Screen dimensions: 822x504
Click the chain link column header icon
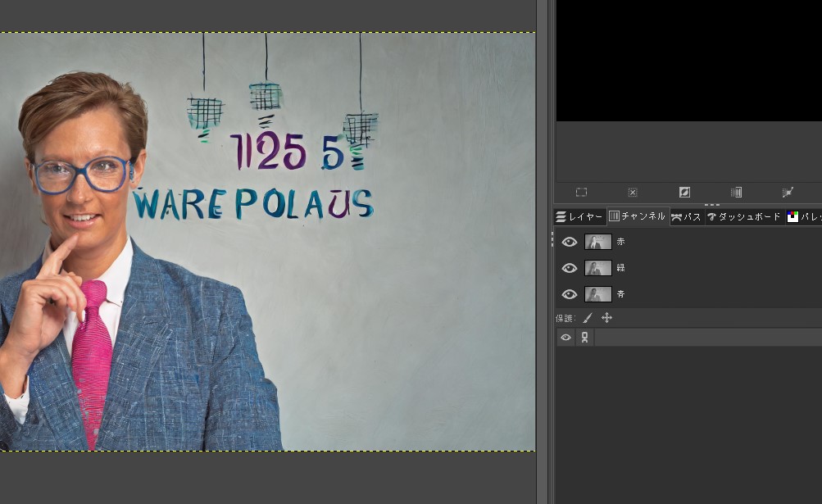(x=584, y=338)
